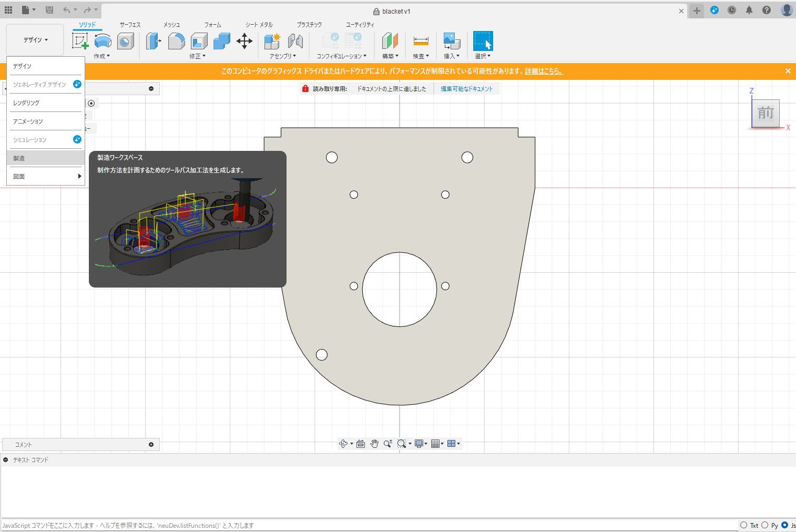Expand the 挿入 (Insert) dropdown
Viewport: 796px width, 532px height.
pos(452,56)
